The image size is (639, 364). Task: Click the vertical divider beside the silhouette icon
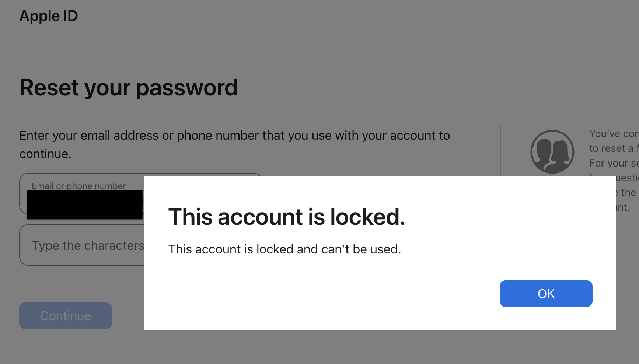500,151
